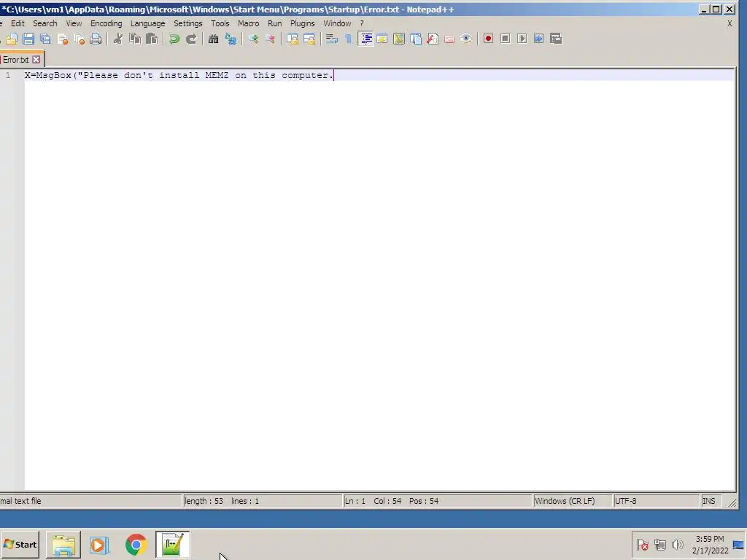Viewport: 747px width, 560px height.
Task: Click the Close All documents icon
Action: click(x=79, y=39)
